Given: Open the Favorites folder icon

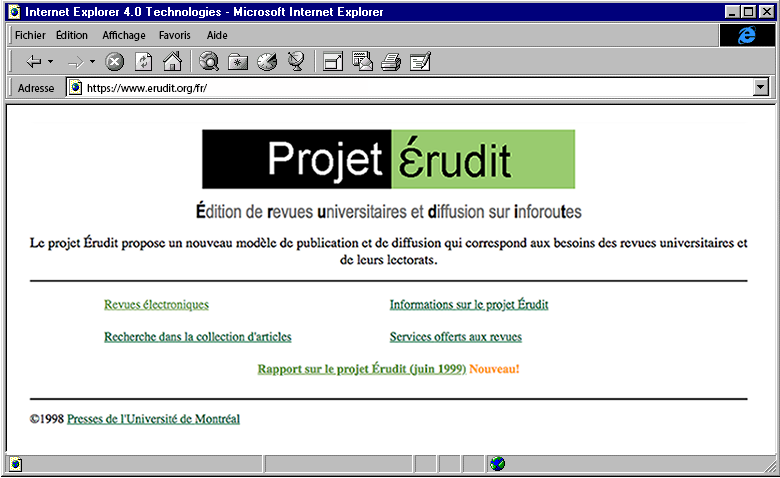Looking at the screenshot, I should click(x=238, y=62).
